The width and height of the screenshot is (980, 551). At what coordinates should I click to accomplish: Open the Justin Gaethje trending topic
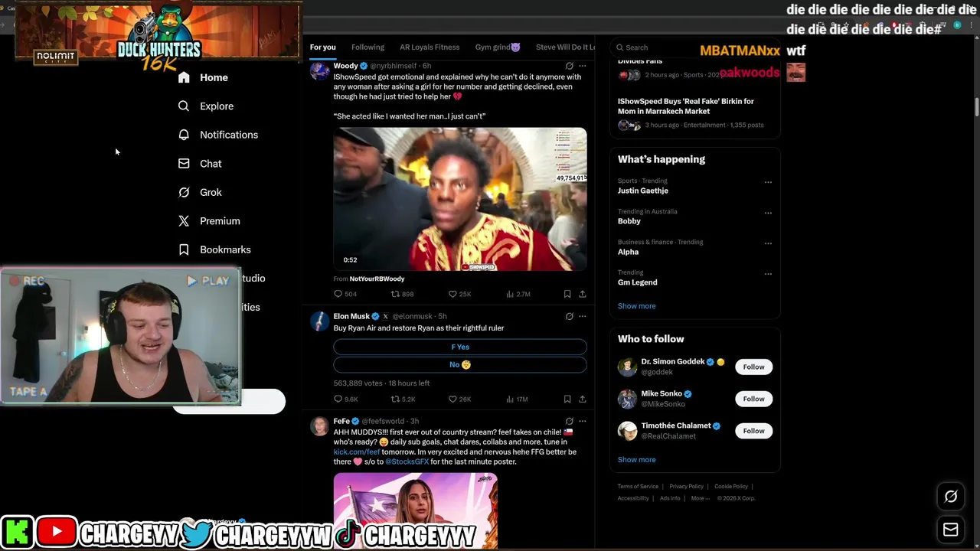coord(643,191)
